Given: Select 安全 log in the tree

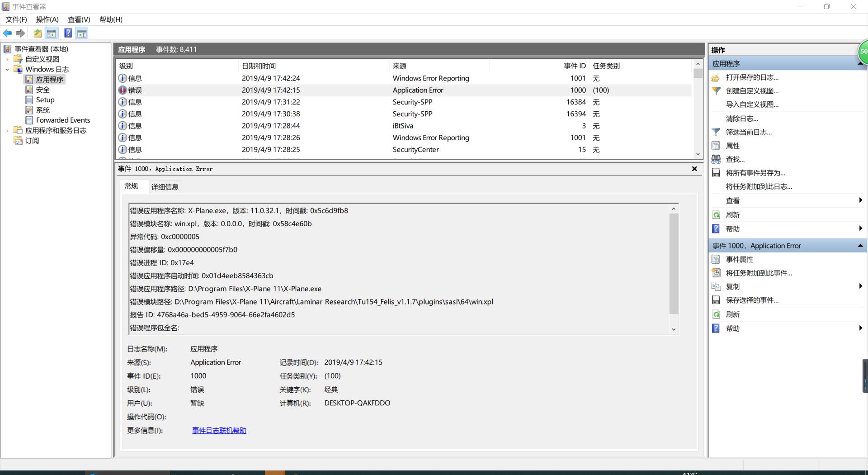Looking at the screenshot, I should (x=43, y=90).
